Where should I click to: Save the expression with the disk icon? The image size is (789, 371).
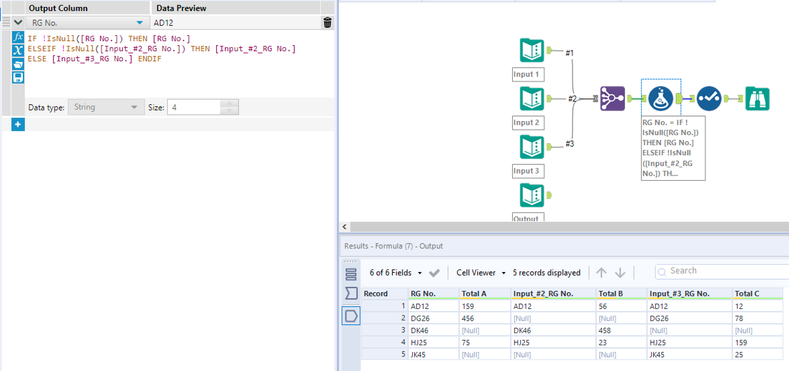[x=18, y=77]
